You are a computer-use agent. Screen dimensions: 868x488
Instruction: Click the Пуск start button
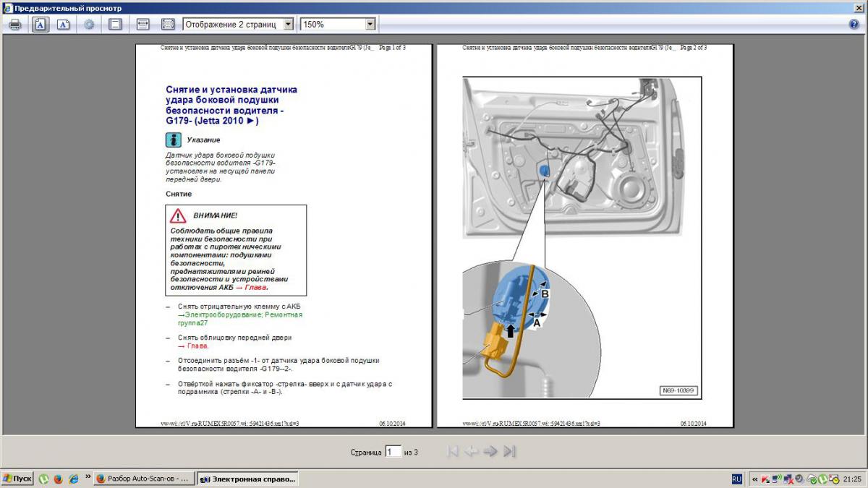[x=17, y=479]
